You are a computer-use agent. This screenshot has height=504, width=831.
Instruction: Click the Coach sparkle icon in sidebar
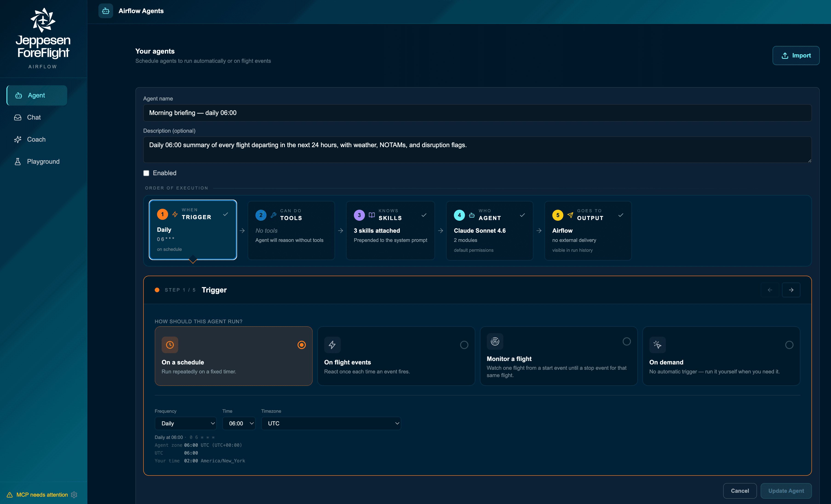coord(17,139)
